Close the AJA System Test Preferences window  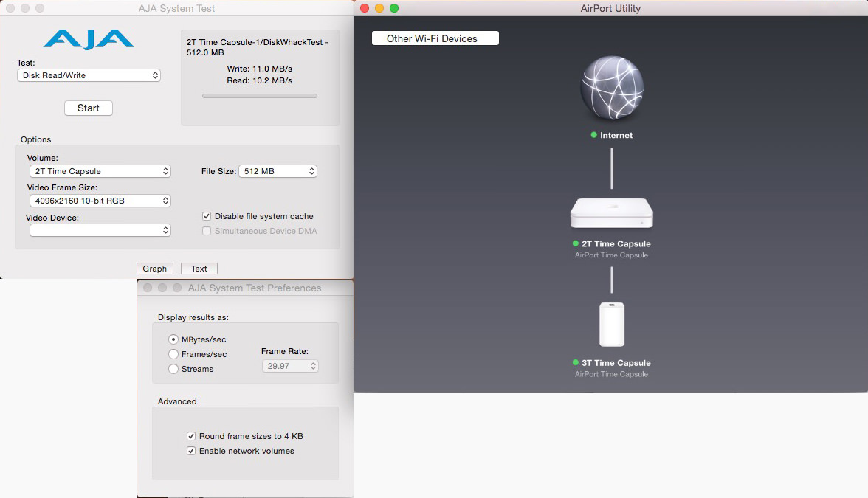[148, 288]
